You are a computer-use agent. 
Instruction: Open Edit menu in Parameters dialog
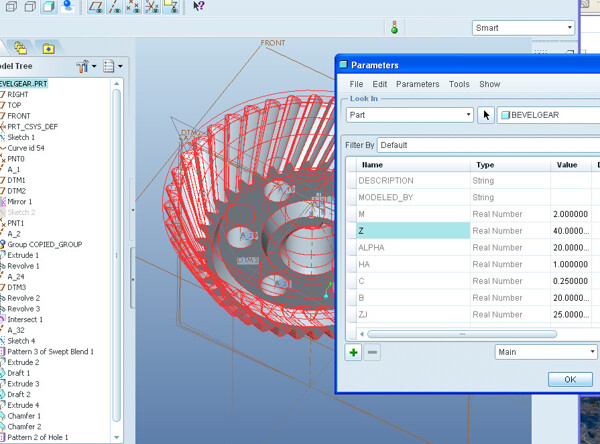pyautogui.click(x=380, y=84)
